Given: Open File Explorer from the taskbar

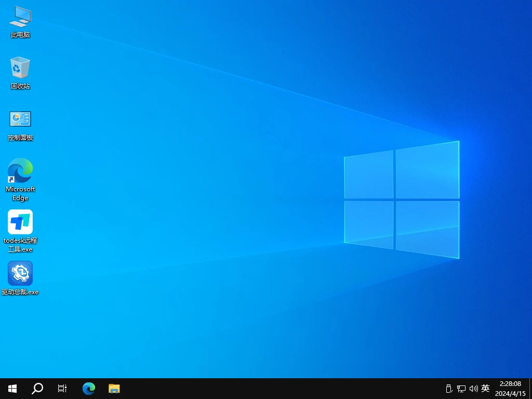Looking at the screenshot, I should click(x=114, y=389).
